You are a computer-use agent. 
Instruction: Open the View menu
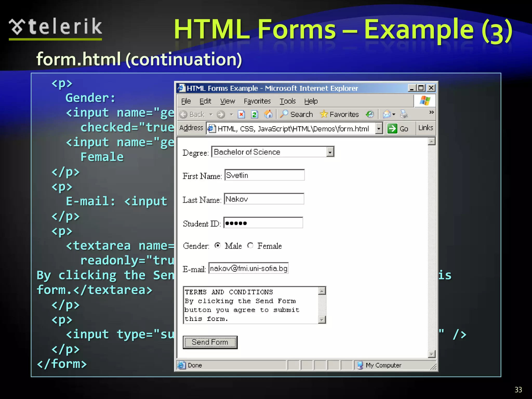tap(228, 101)
